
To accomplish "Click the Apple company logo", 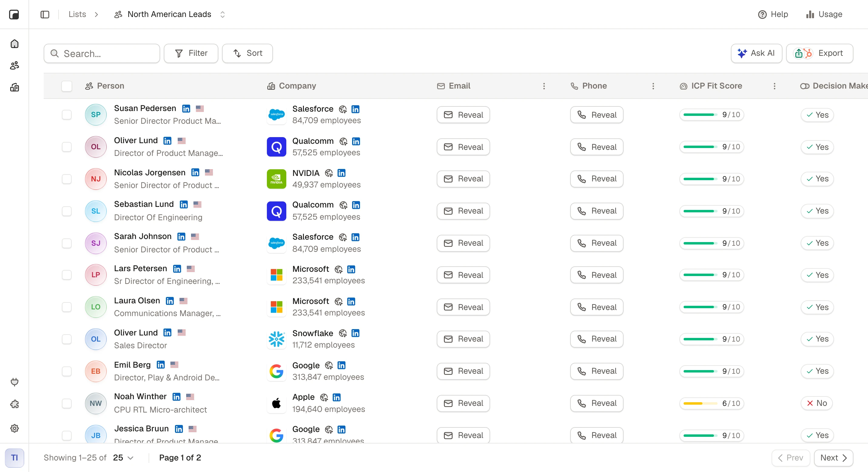I will click(276, 403).
